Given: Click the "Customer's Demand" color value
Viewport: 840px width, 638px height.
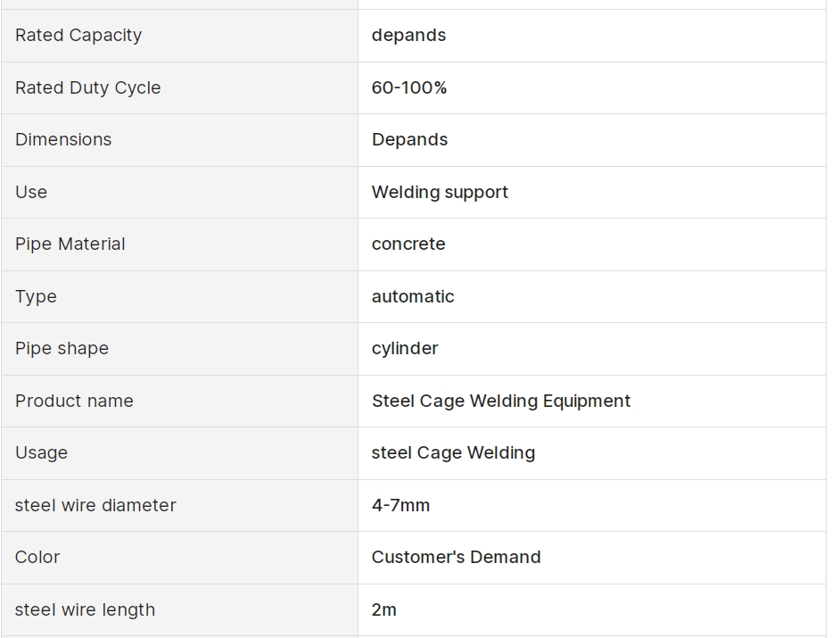Looking at the screenshot, I should (x=457, y=557).
